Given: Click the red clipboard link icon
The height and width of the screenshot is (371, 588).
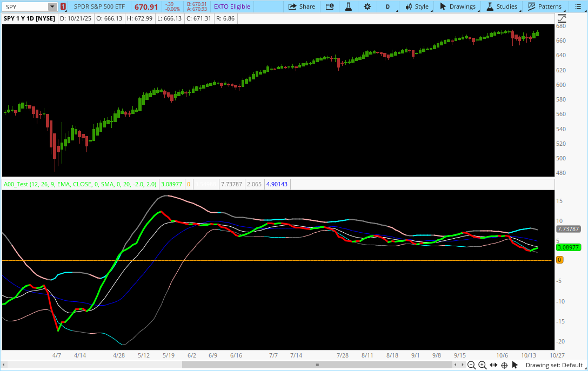Looking at the screenshot, I should pyautogui.click(x=63, y=6).
